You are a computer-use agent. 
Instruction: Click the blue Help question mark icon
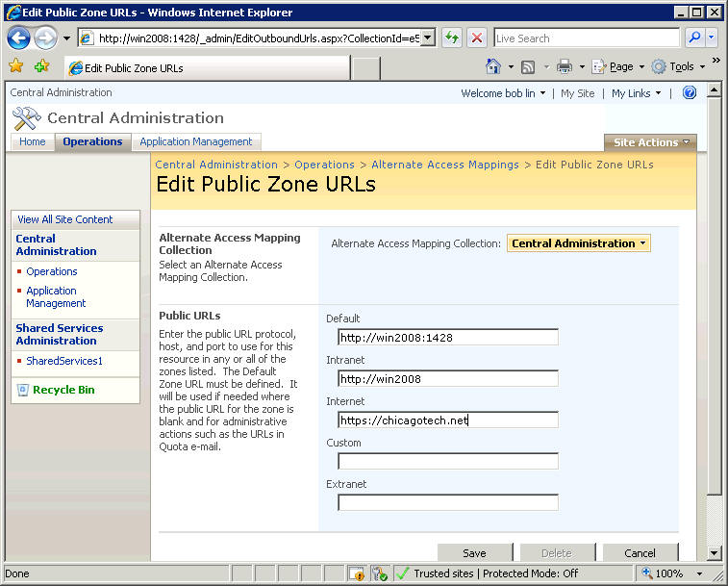(x=690, y=93)
